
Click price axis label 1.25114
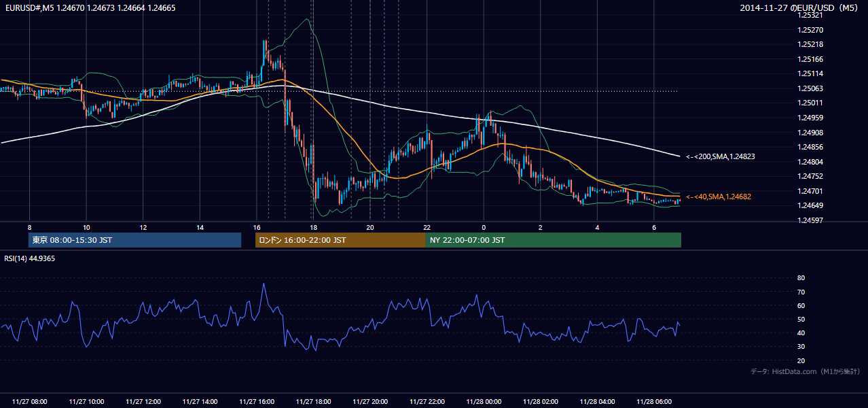(x=810, y=73)
